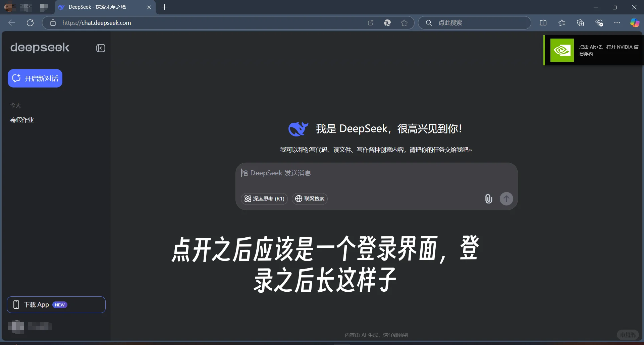Enable 联网搜索 web search

point(309,199)
